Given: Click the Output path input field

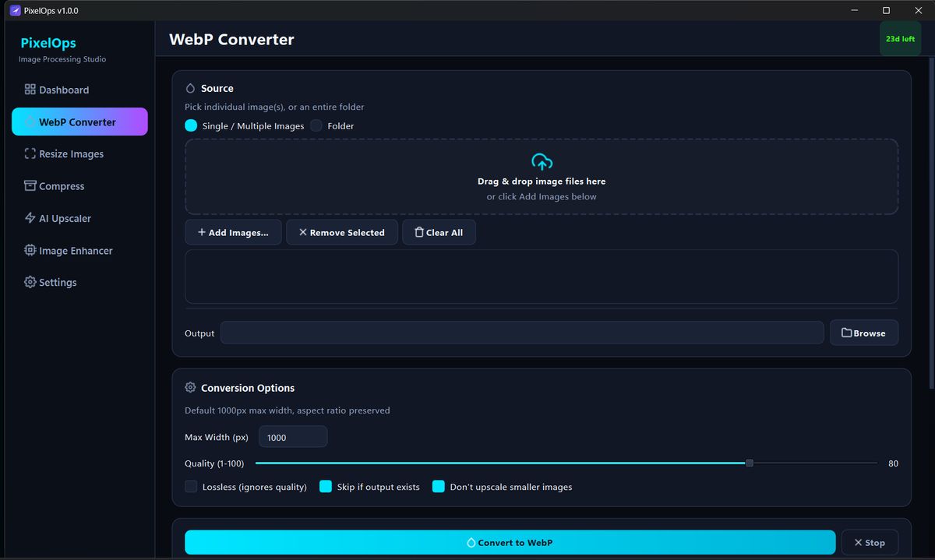Looking at the screenshot, I should [x=522, y=333].
